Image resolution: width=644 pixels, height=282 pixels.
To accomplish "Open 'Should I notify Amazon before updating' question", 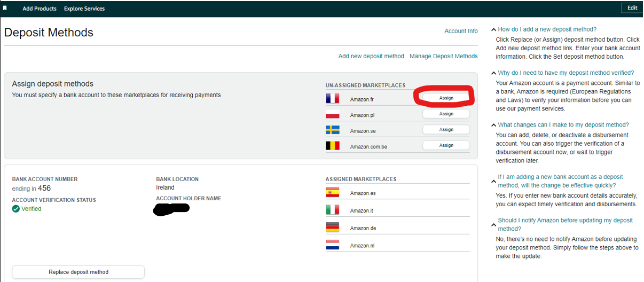I will coord(566,224).
